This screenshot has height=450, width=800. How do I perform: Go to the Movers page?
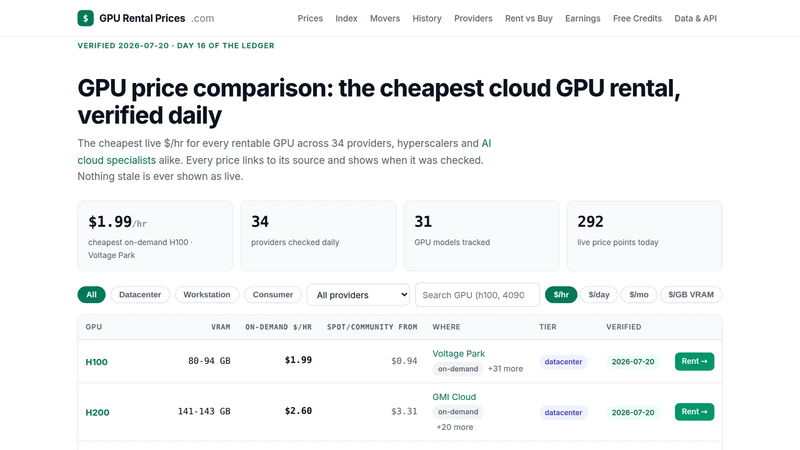[385, 18]
